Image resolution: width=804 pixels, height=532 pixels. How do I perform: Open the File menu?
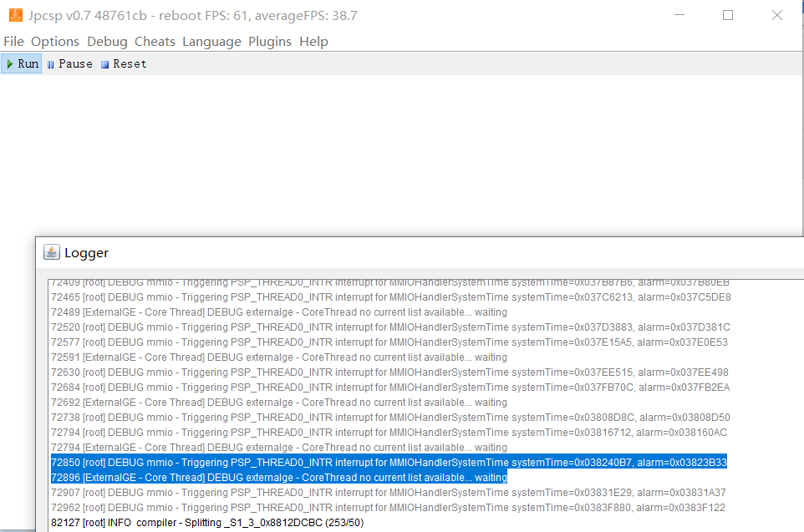click(x=14, y=42)
